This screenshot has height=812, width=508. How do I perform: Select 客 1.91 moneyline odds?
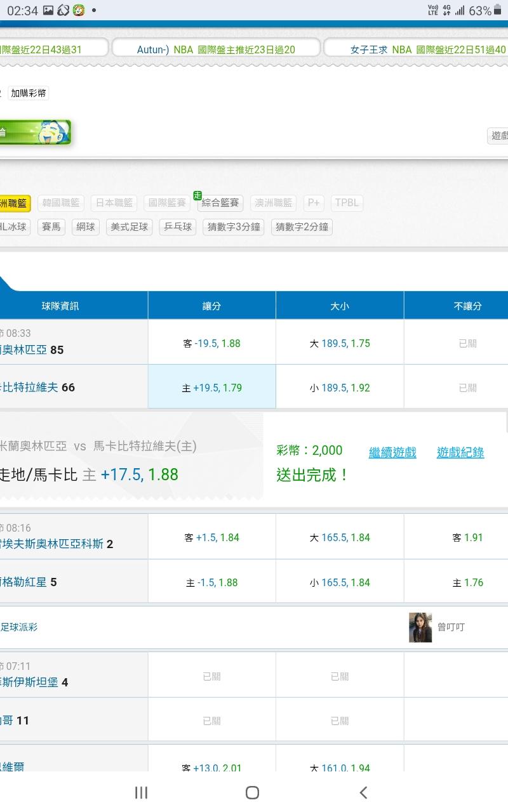pos(467,537)
